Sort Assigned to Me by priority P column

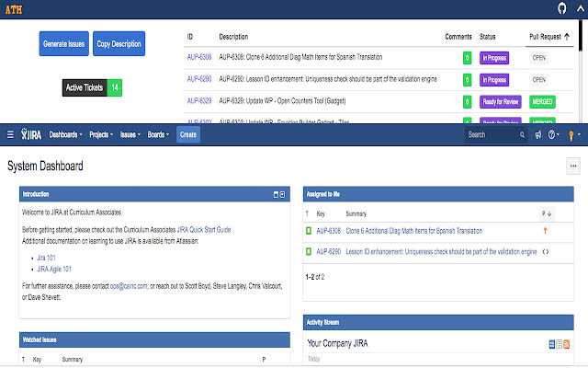coord(547,213)
